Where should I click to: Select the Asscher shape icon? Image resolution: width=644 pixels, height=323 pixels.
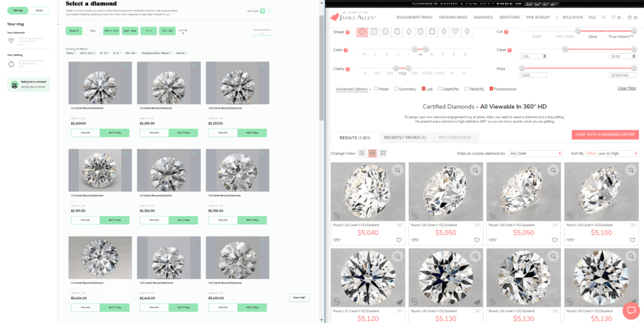click(432, 31)
